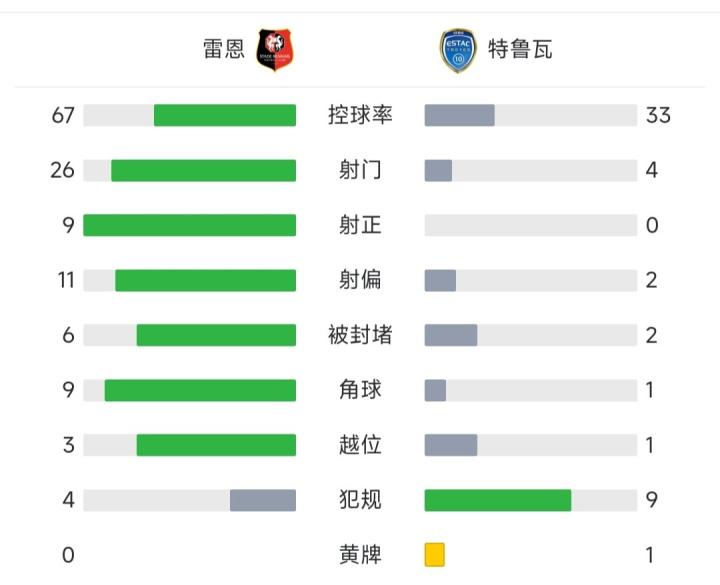Click Troyes' fouls value 9
The height and width of the screenshot is (585, 720).
(652, 499)
